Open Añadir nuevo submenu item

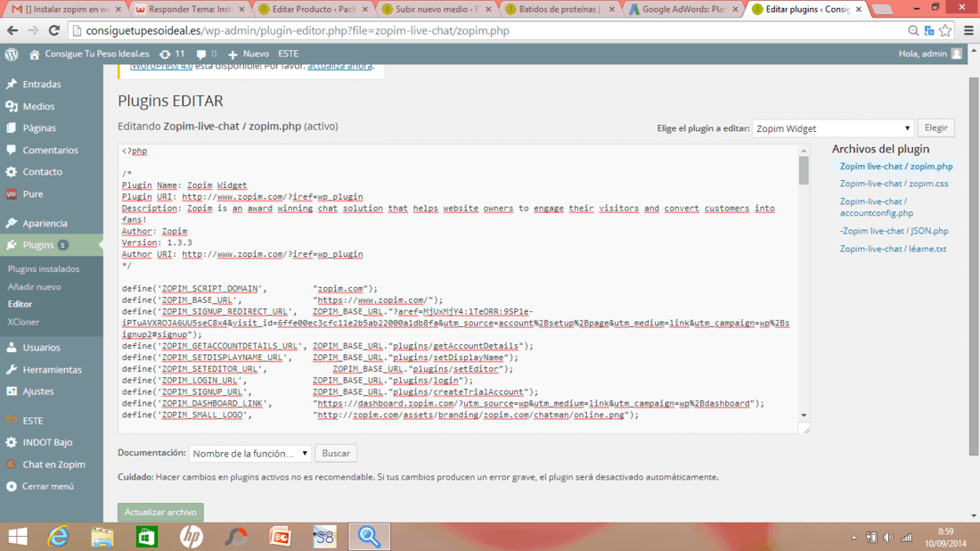coord(35,286)
